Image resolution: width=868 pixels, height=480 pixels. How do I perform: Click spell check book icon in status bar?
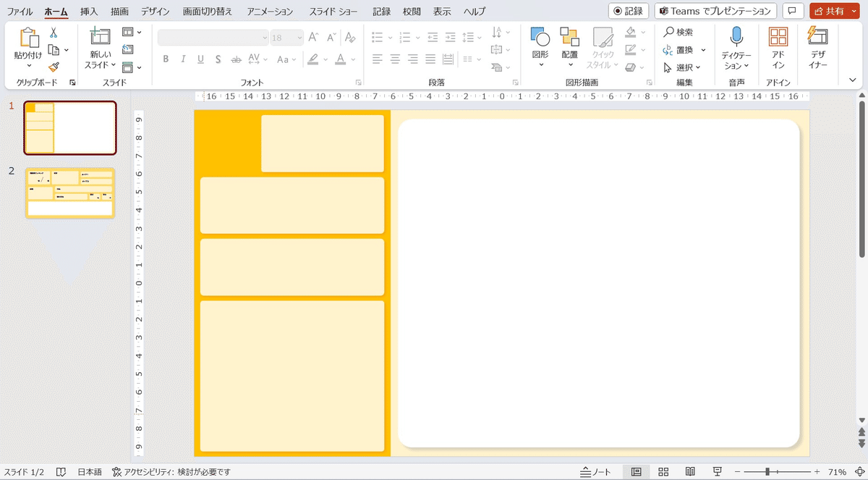tap(61, 472)
